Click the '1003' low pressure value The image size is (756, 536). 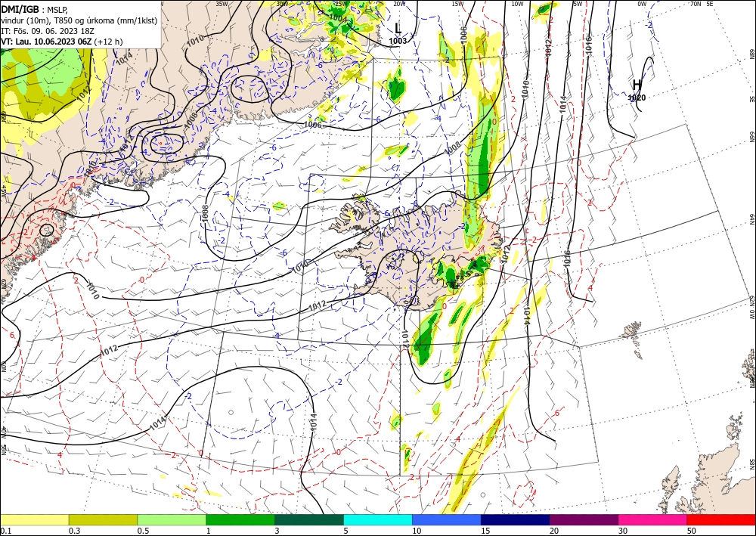398,41
